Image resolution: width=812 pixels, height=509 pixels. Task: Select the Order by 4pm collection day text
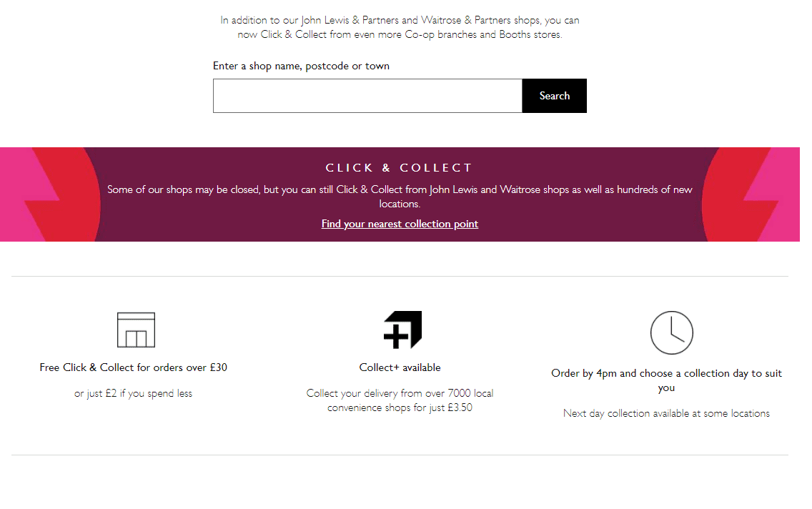click(x=665, y=380)
